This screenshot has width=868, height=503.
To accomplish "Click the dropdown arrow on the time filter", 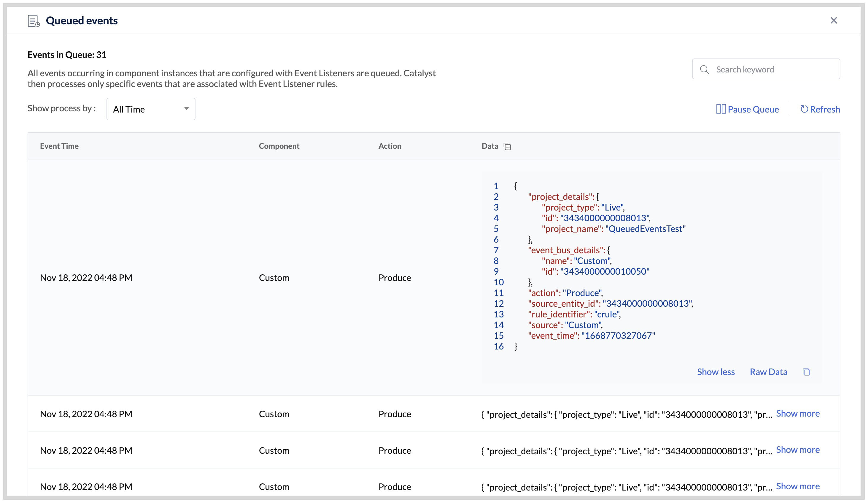I will (186, 109).
